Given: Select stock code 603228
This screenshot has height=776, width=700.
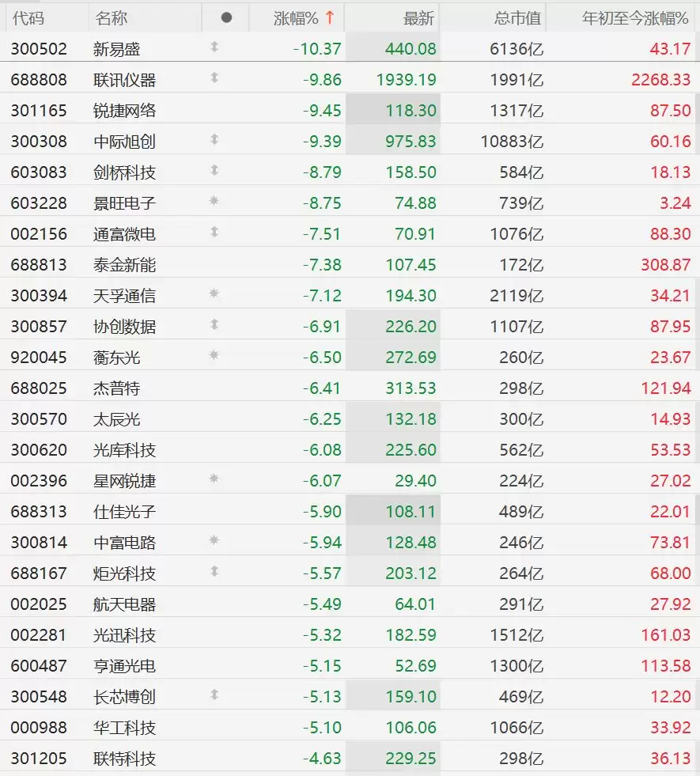Looking at the screenshot, I should pyautogui.click(x=39, y=203).
